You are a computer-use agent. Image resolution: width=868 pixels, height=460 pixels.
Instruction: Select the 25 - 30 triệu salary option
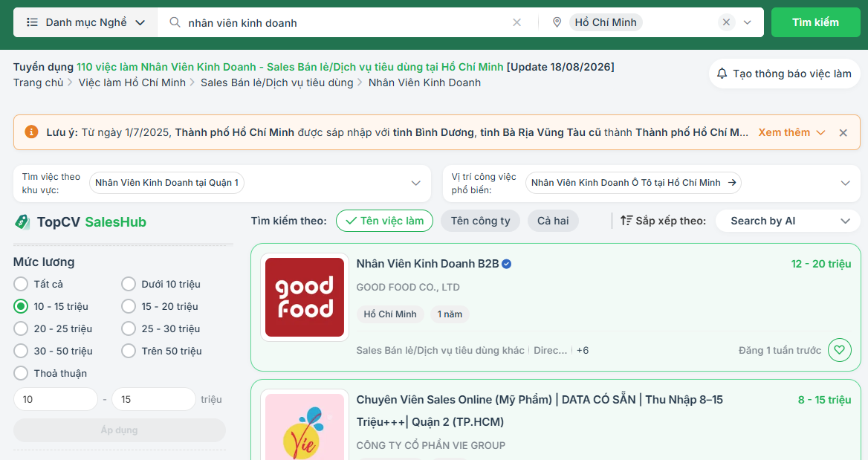click(x=129, y=328)
